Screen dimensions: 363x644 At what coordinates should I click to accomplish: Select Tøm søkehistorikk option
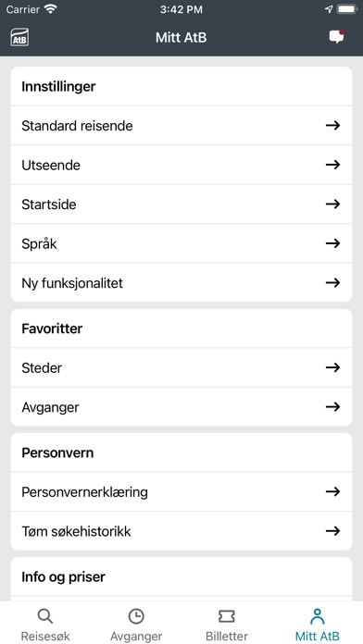coord(181,531)
